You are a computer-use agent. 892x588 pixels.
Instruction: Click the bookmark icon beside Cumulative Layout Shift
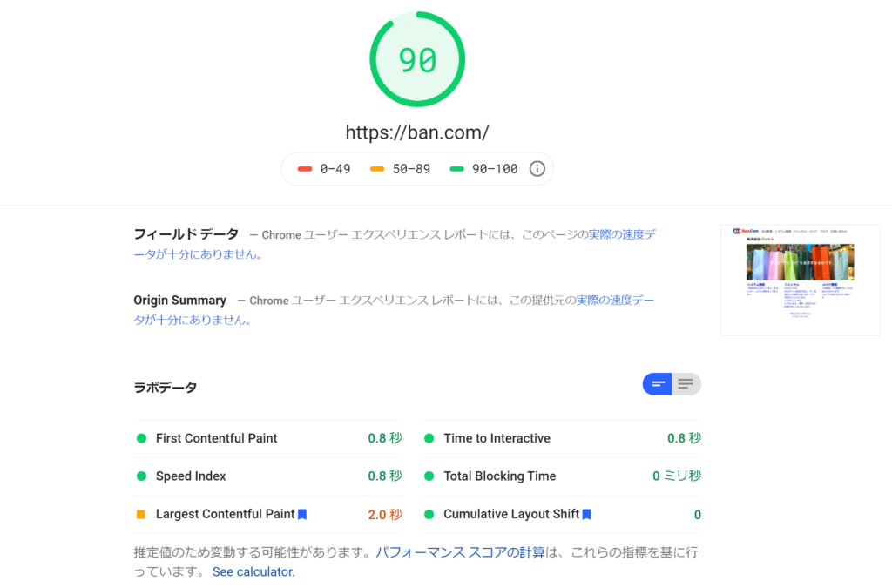586,515
